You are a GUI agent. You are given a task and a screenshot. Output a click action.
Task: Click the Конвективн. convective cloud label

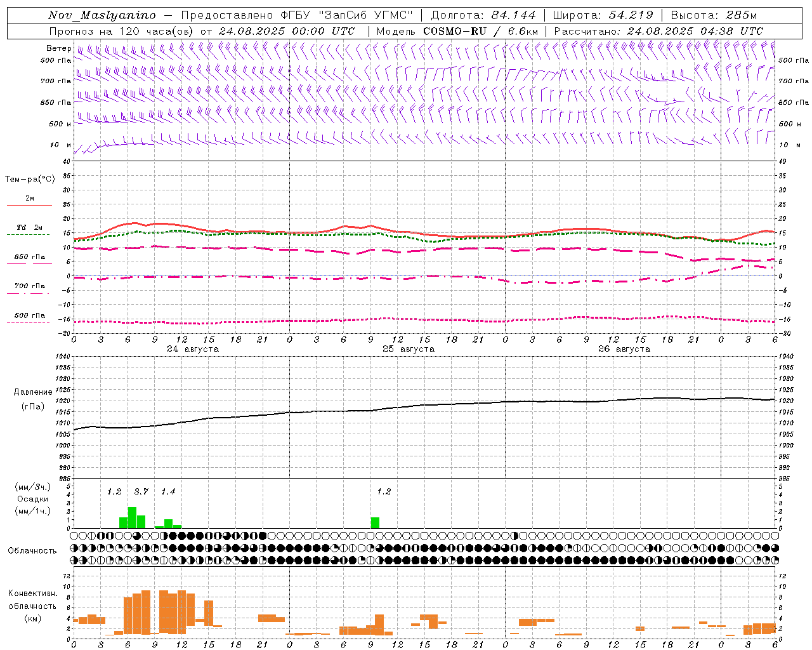tap(33, 594)
